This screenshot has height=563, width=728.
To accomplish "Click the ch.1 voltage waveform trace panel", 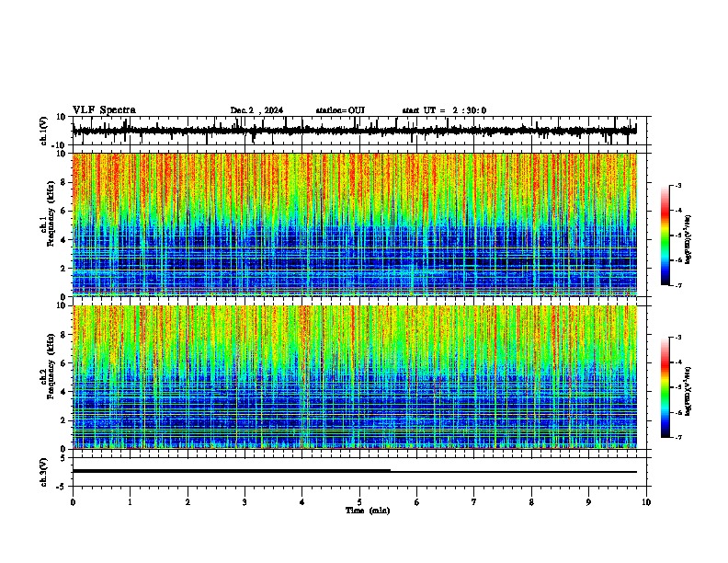I will coord(361,131).
